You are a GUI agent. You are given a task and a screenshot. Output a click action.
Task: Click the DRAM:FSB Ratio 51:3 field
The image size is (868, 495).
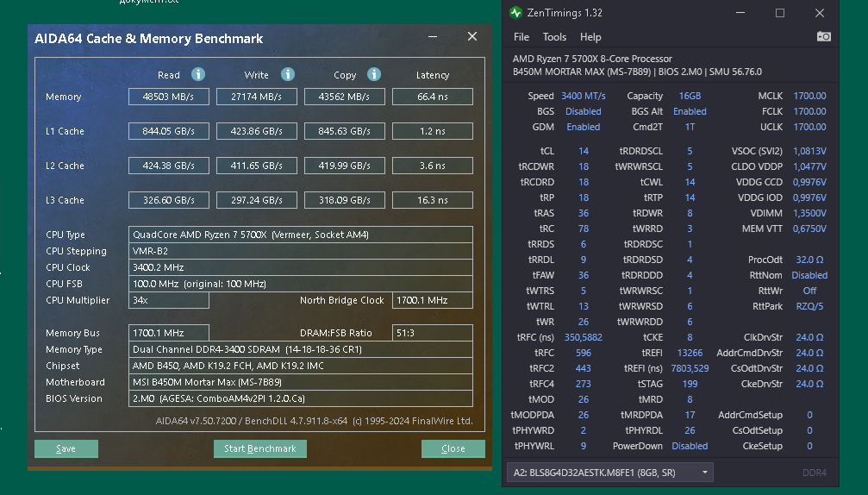[x=433, y=333]
